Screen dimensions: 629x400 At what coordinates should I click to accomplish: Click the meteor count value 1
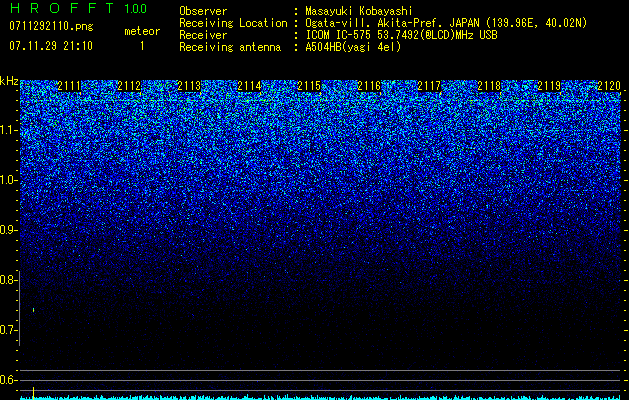coord(142,46)
